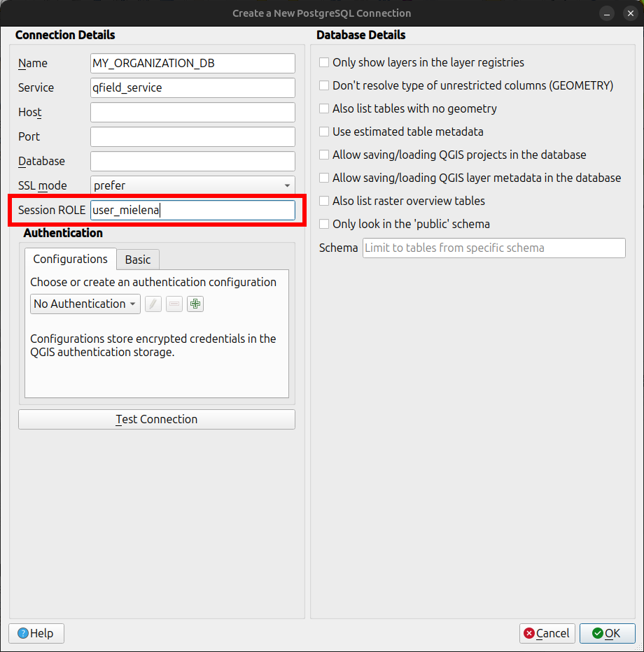Viewport: 644px width, 652px height.
Task: Enable saving QGIS projects in the database
Action: 323,155
